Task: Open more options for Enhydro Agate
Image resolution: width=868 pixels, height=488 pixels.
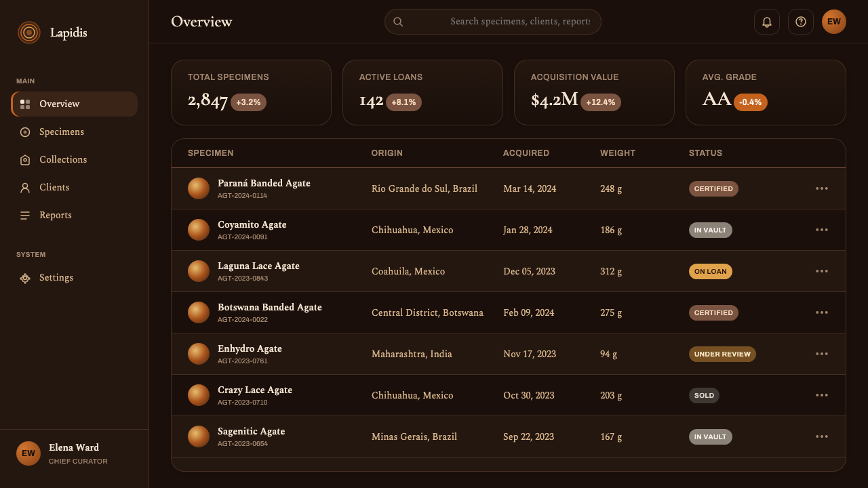Action: coord(822,354)
